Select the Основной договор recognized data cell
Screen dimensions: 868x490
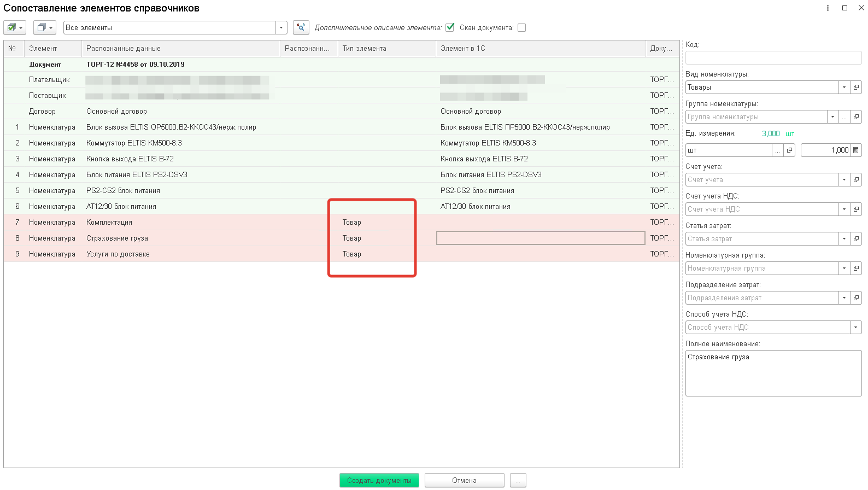click(180, 112)
